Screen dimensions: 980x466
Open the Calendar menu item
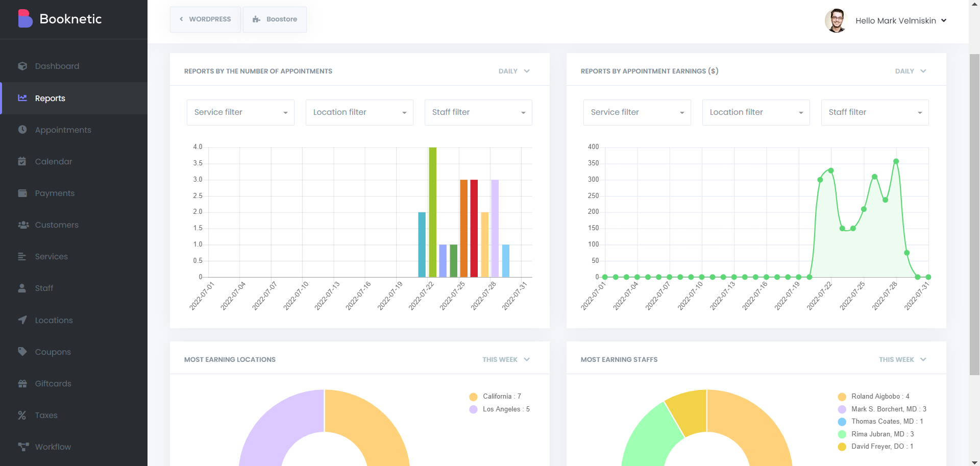pyautogui.click(x=73, y=161)
